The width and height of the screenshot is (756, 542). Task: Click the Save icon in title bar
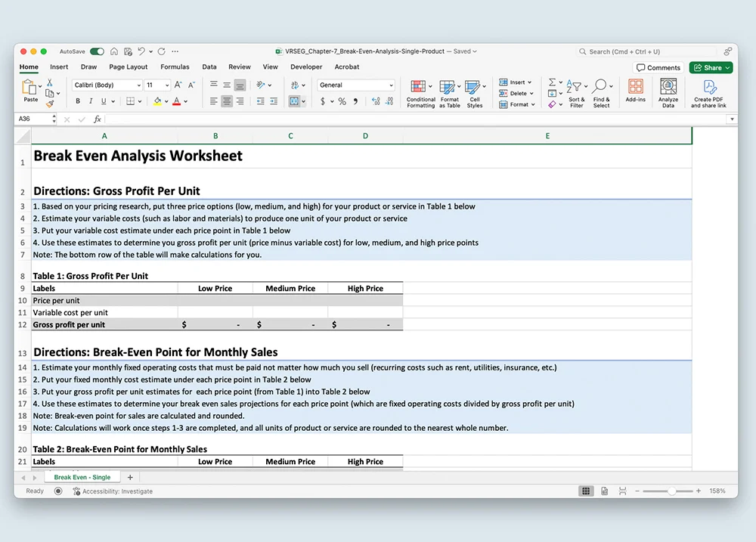pyautogui.click(x=128, y=51)
